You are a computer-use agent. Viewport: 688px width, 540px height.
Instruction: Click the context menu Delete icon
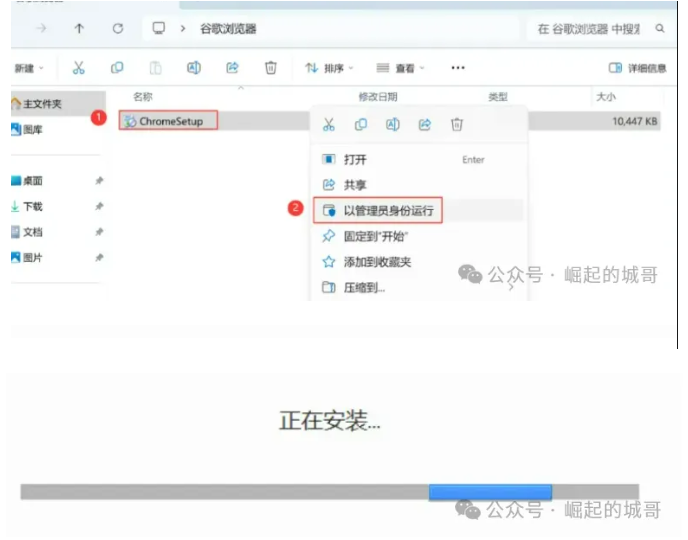[457, 125]
